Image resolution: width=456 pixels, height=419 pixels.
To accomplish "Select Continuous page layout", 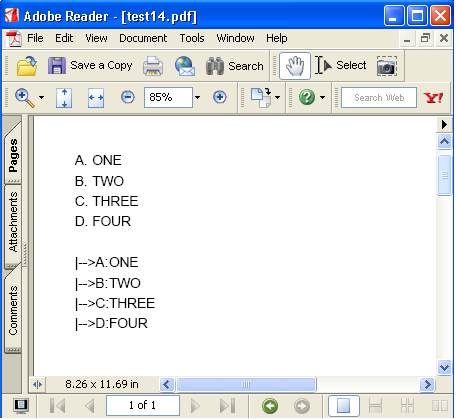I will click(375, 406).
